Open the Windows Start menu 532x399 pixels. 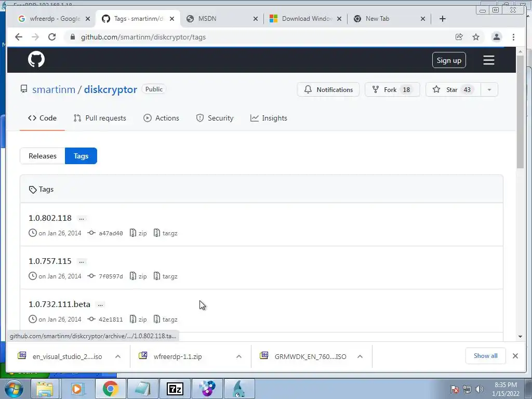14,389
